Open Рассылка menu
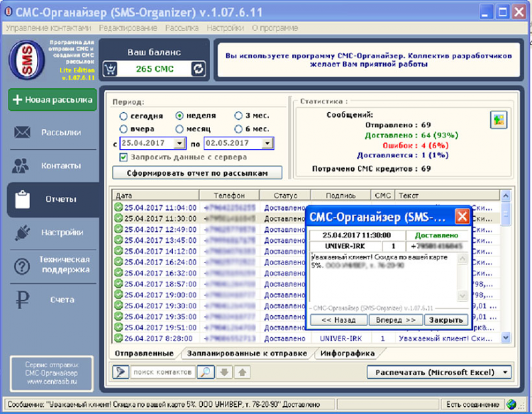Image resolution: width=532 pixels, height=414 pixels. (182, 28)
